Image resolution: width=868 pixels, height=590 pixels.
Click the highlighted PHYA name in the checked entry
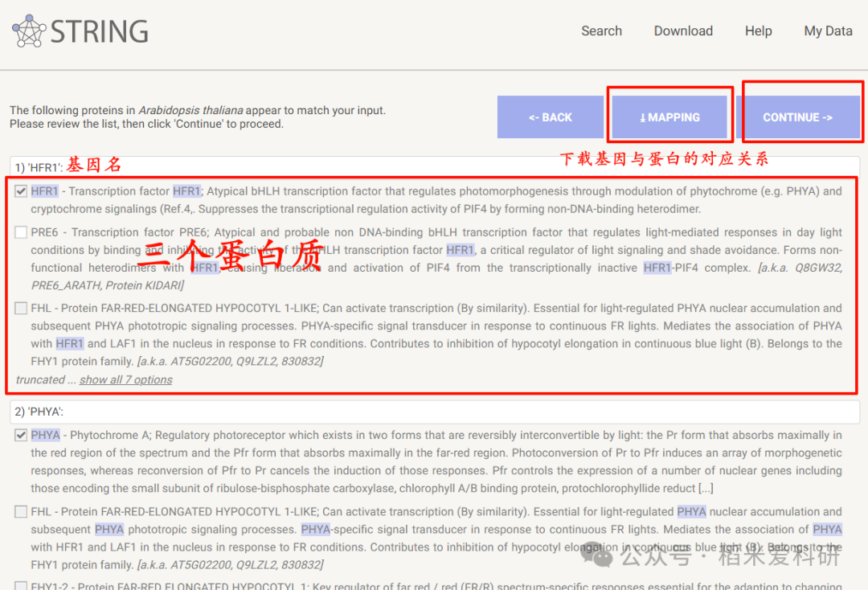pos(45,435)
